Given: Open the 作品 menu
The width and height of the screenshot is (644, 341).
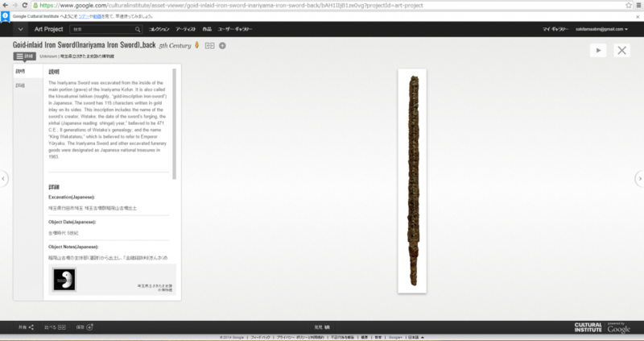Looking at the screenshot, I should click(207, 29).
